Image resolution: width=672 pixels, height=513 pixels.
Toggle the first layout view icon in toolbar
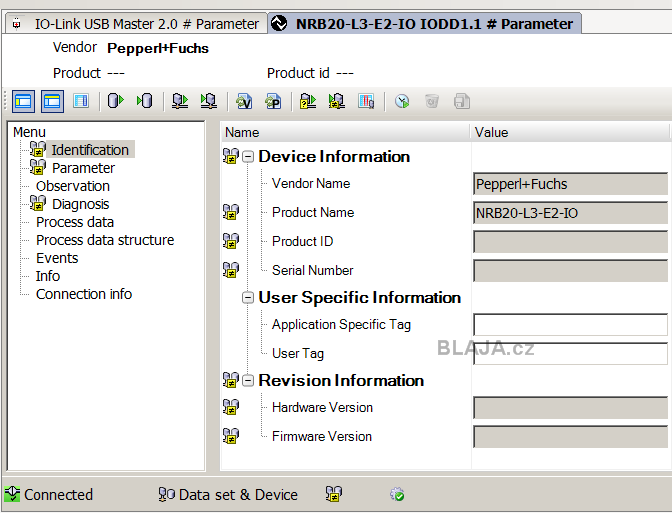(23, 102)
